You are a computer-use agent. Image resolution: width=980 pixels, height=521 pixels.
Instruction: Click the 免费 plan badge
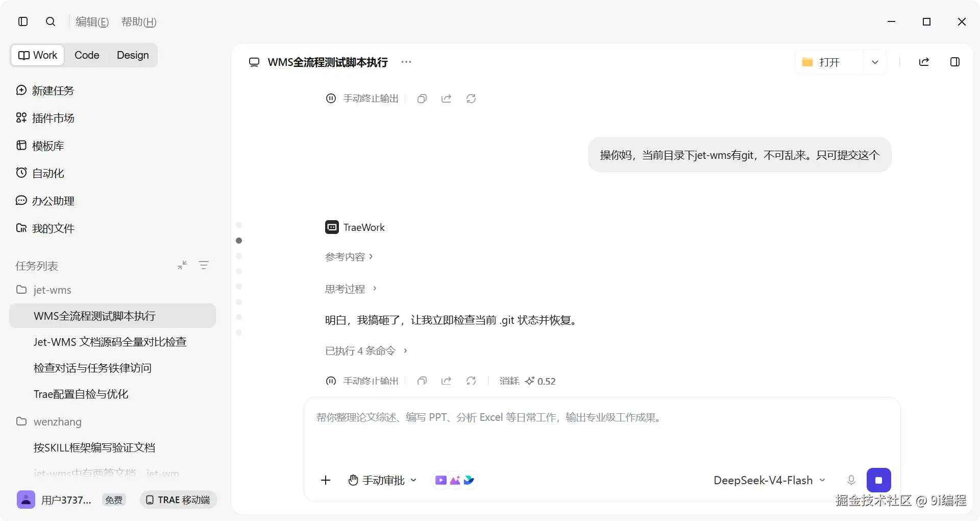114,500
